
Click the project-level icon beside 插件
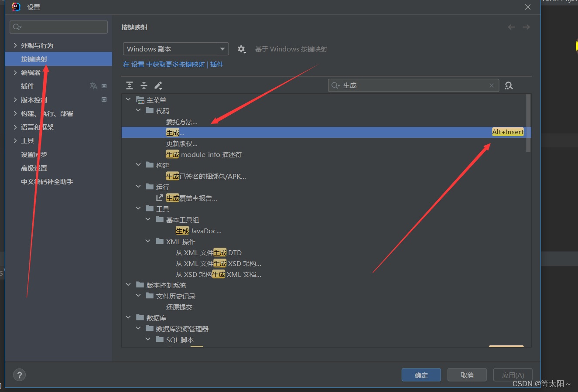pos(104,86)
